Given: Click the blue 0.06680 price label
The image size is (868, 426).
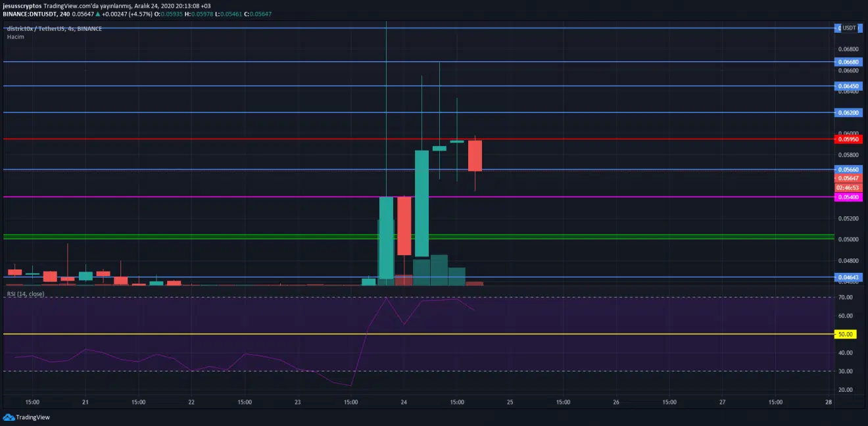Looking at the screenshot, I should (x=848, y=62).
